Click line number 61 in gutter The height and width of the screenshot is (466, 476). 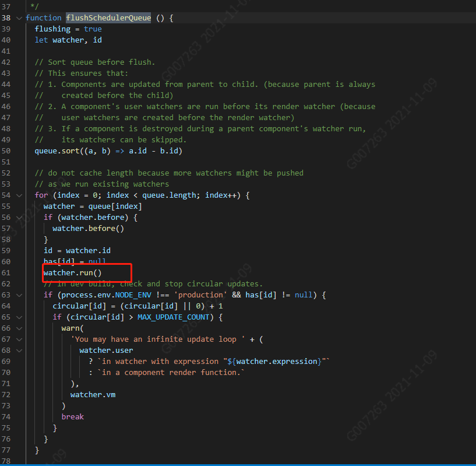tap(6, 273)
